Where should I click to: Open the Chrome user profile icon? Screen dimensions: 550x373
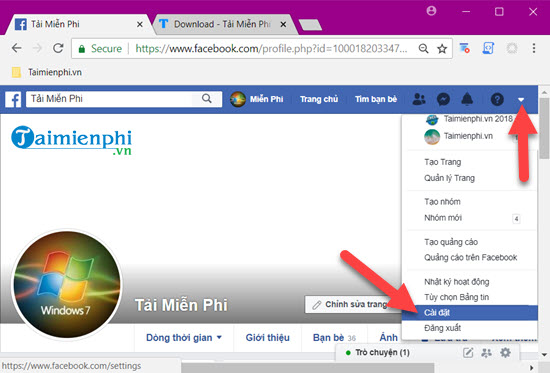(431, 11)
